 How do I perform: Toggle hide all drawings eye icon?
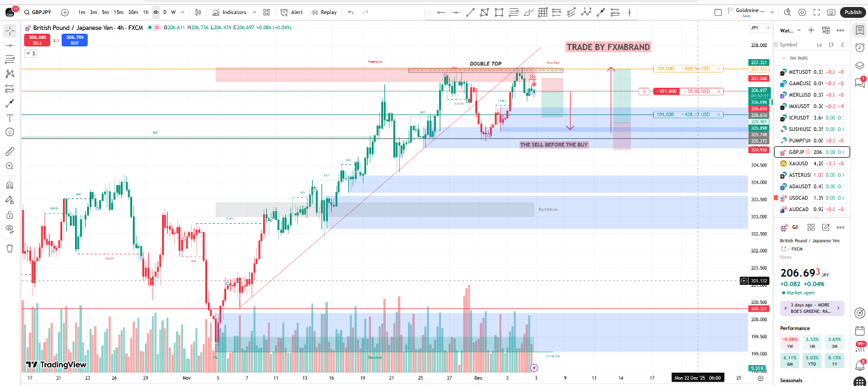10,229
